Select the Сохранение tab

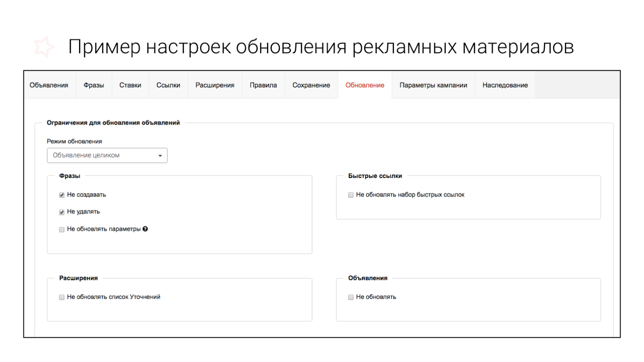tap(311, 85)
